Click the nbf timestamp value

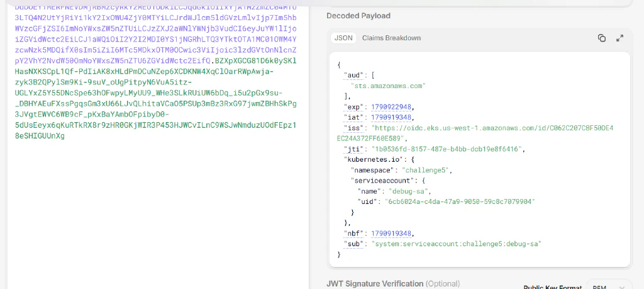click(x=391, y=234)
